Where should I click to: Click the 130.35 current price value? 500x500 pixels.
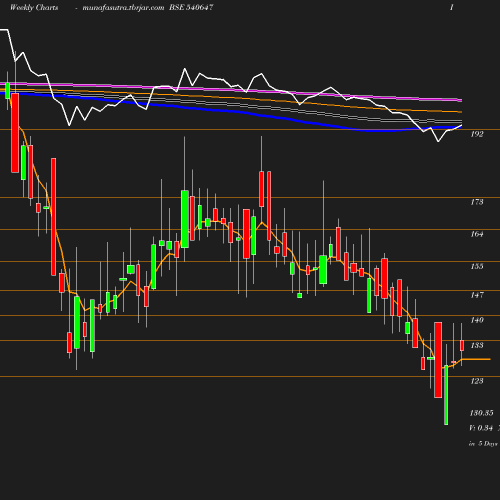point(481,413)
